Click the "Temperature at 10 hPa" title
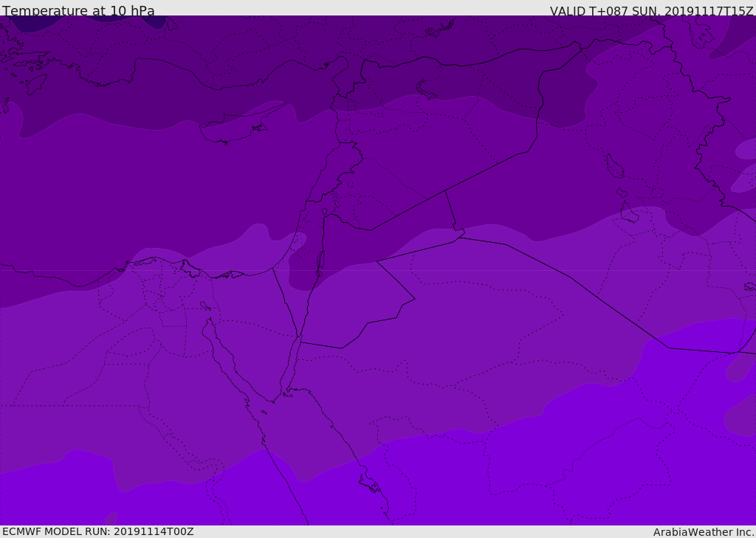Image resolution: width=756 pixels, height=538 pixels. pos(78,11)
